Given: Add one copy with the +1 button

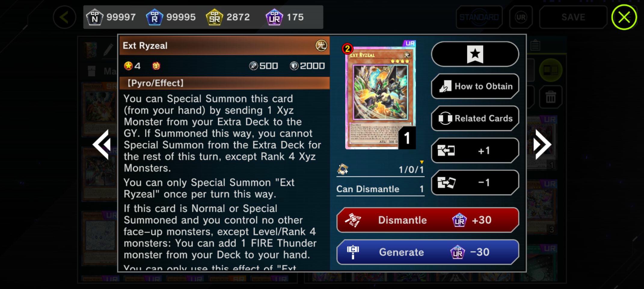Looking at the screenshot, I should [475, 151].
